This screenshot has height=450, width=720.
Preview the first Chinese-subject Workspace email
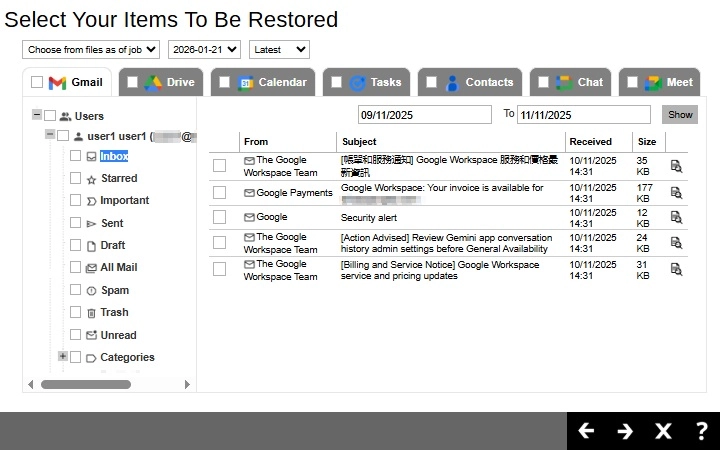[676, 166]
